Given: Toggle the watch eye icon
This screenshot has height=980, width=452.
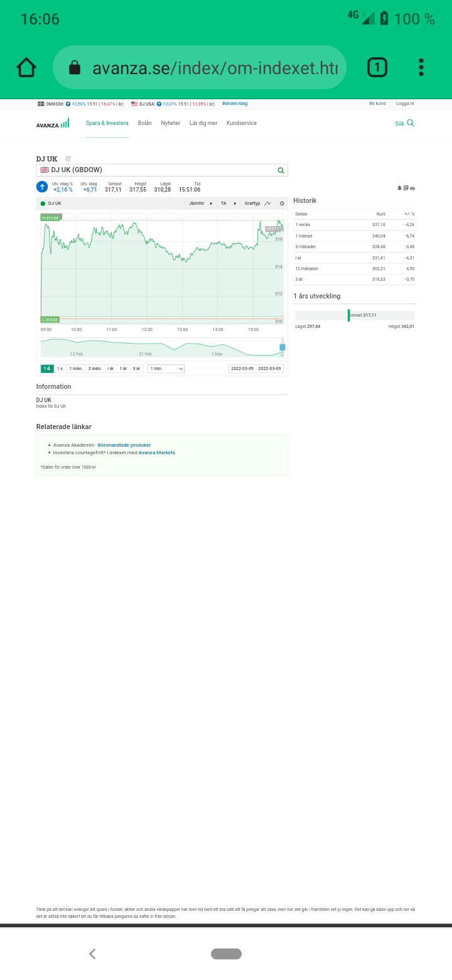Looking at the screenshot, I should [412, 188].
